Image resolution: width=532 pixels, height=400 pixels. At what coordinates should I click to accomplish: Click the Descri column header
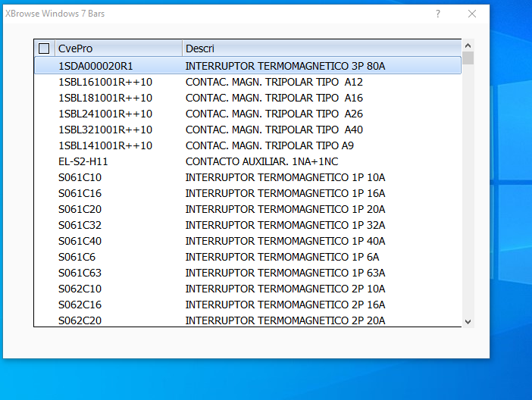pyautogui.click(x=321, y=48)
